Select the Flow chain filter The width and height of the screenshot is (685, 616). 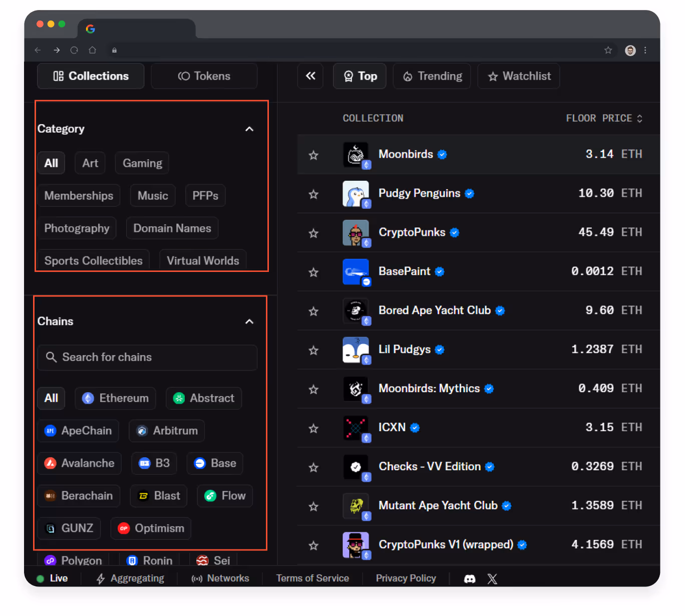click(225, 496)
